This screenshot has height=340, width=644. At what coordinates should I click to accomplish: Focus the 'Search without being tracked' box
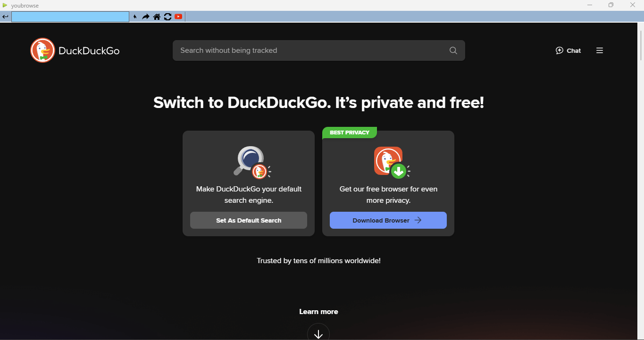(318, 50)
